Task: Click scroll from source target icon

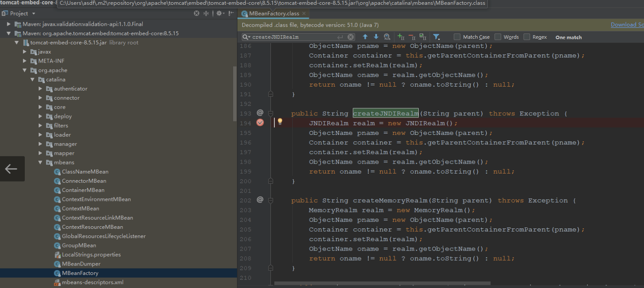Action: (x=197, y=13)
